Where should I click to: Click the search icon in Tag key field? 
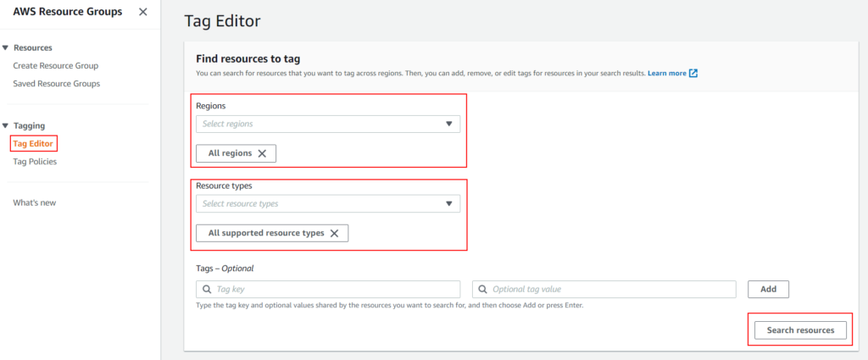click(207, 289)
